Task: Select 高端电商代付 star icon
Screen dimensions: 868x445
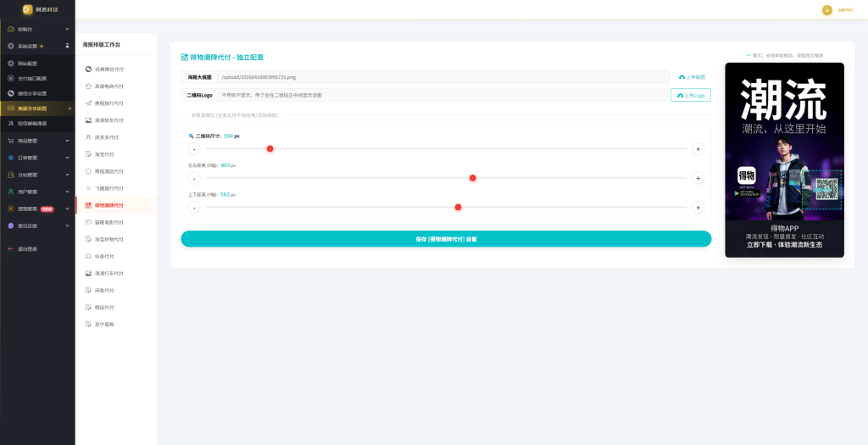Action: click(x=88, y=86)
